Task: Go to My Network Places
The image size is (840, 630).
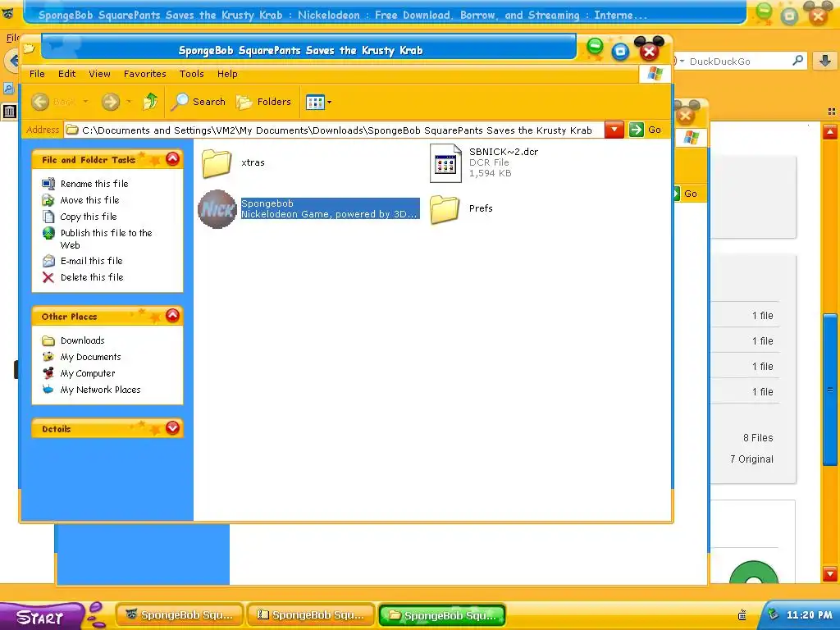Action: coord(100,390)
